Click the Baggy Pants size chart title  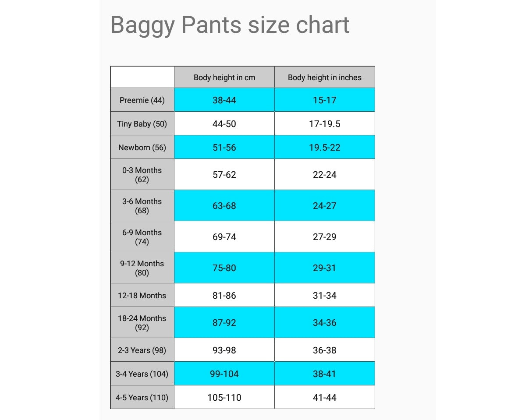point(230,25)
